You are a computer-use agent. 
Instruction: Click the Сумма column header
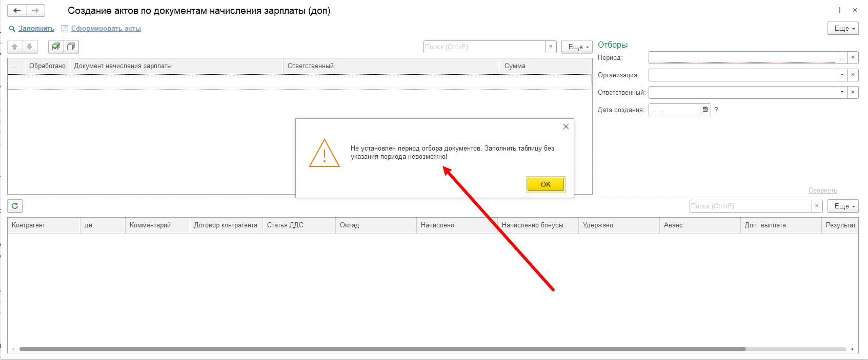coord(546,66)
